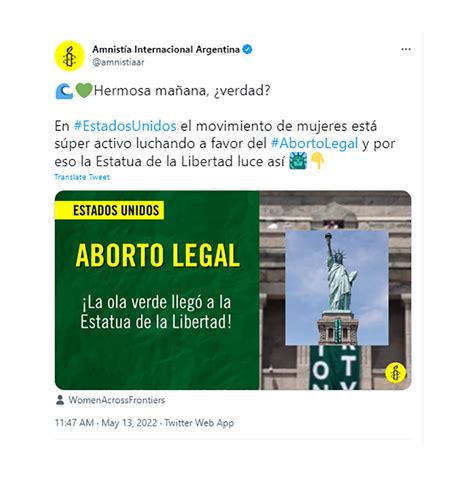This screenshot has height=477, width=474.
Task: Click the @amnistiaar handle
Action: tap(118, 62)
